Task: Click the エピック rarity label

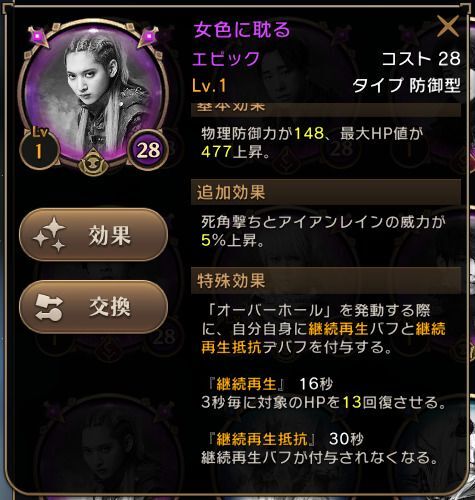Action: point(226,58)
